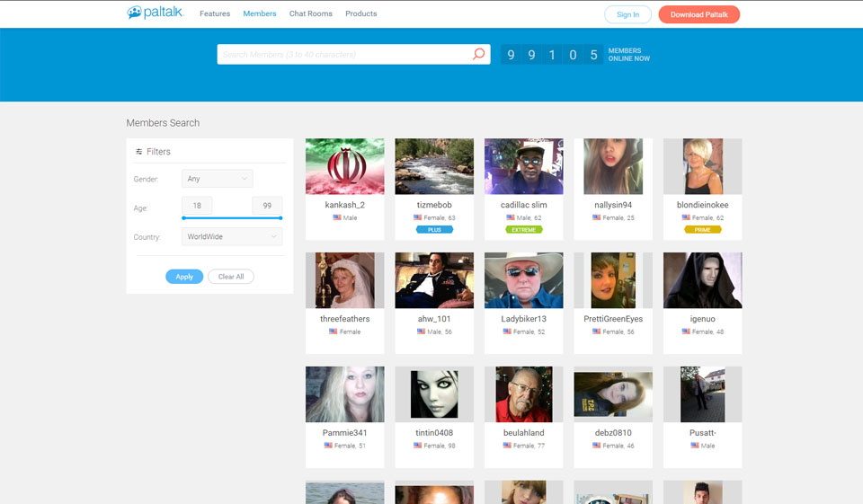Open Ladybiker13's profile thumbnail

pyautogui.click(x=523, y=280)
